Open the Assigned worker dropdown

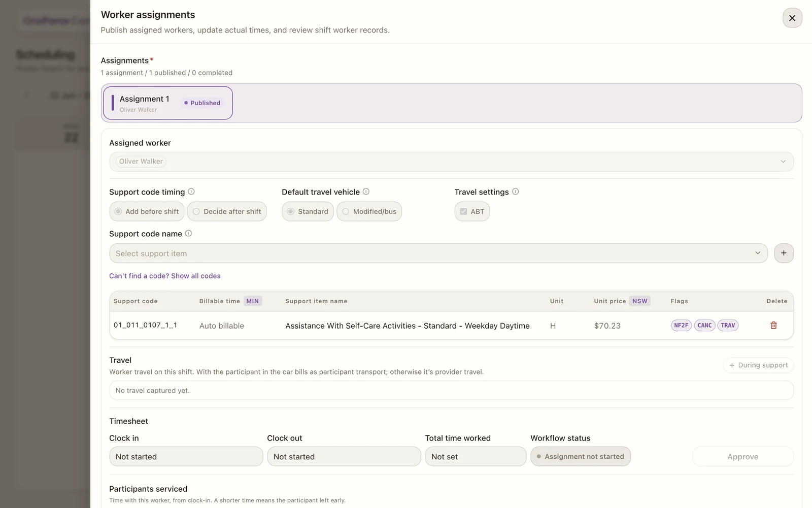tap(451, 162)
